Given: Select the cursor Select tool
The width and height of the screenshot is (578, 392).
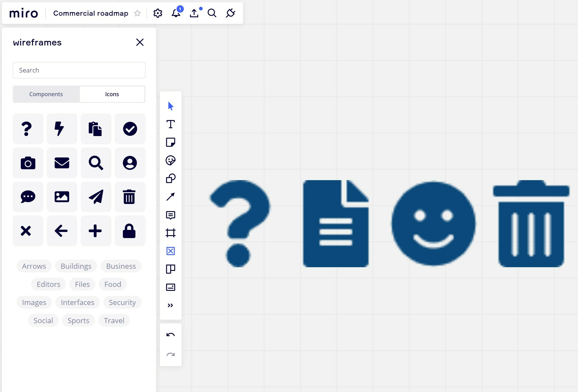Looking at the screenshot, I should point(170,106).
